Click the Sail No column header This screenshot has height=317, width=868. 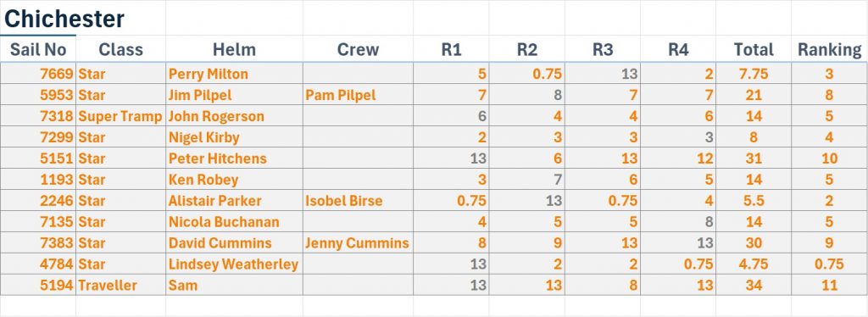coord(38,49)
